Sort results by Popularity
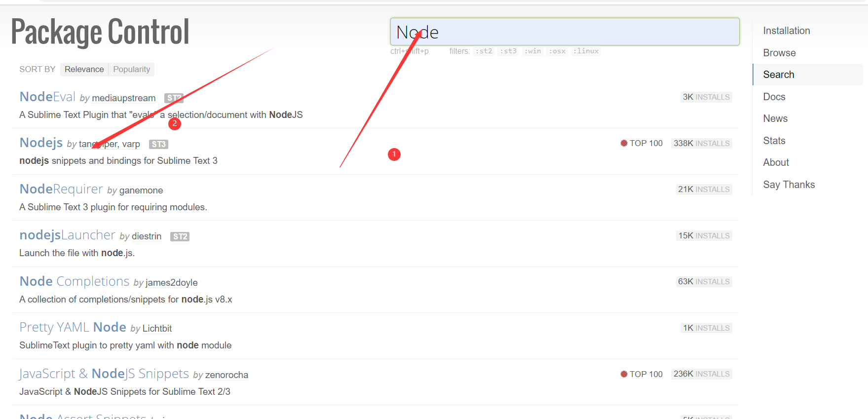Image resolution: width=868 pixels, height=419 pixels. pyautogui.click(x=131, y=69)
